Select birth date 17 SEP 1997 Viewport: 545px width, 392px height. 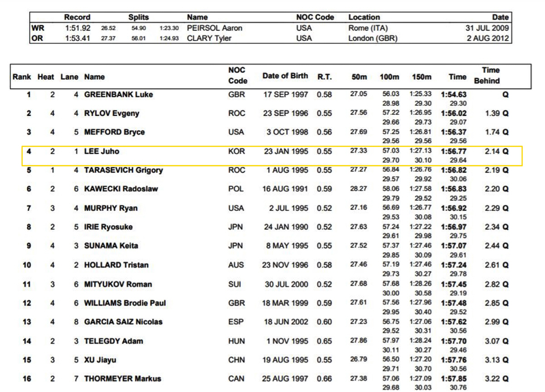click(x=286, y=95)
